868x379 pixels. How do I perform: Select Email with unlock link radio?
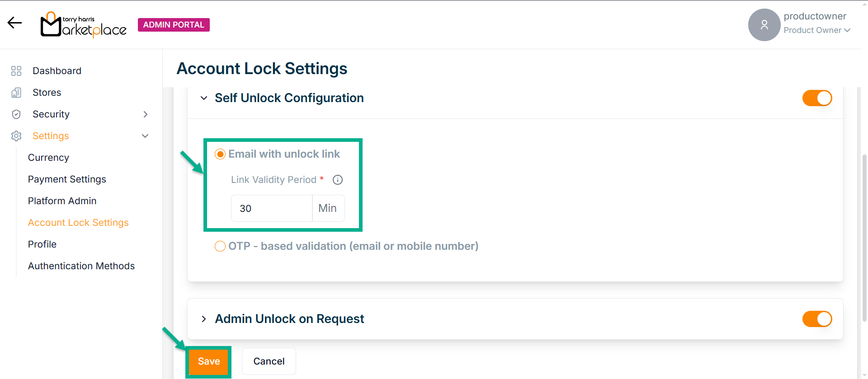220,154
